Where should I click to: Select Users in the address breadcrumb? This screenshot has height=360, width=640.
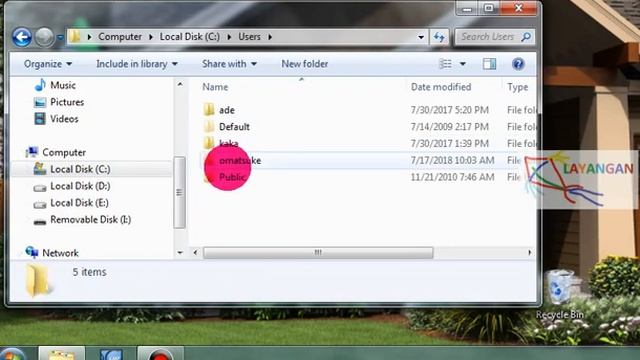coord(249,37)
